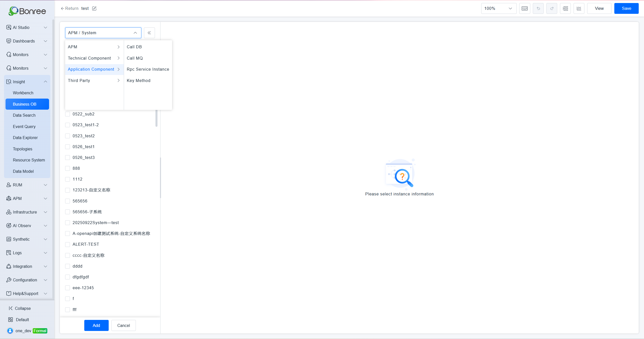
Task: Choose Rpc Service Instance option
Action: pyautogui.click(x=148, y=69)
